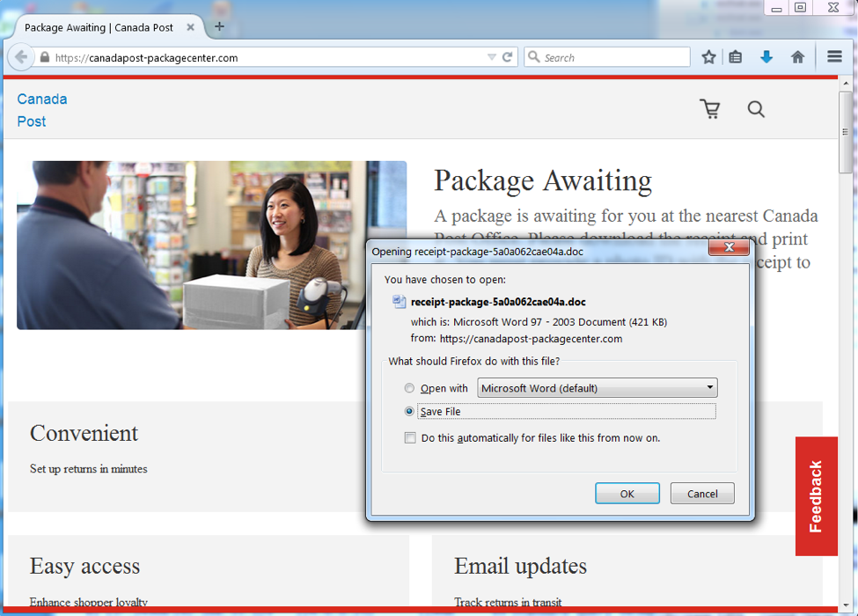The width and height of the screenshot is (858, 616).
Task: Expand the Microsoft Word (default) dropdown
Action: [597, 388]
